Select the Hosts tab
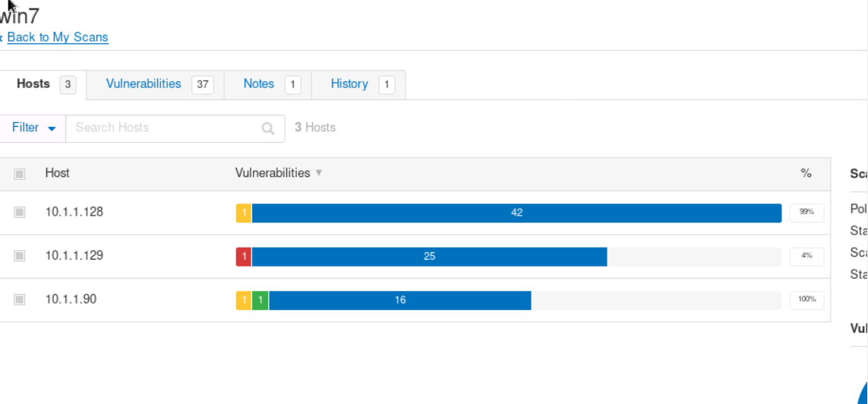The image size is (868, 404). [33, 84]
